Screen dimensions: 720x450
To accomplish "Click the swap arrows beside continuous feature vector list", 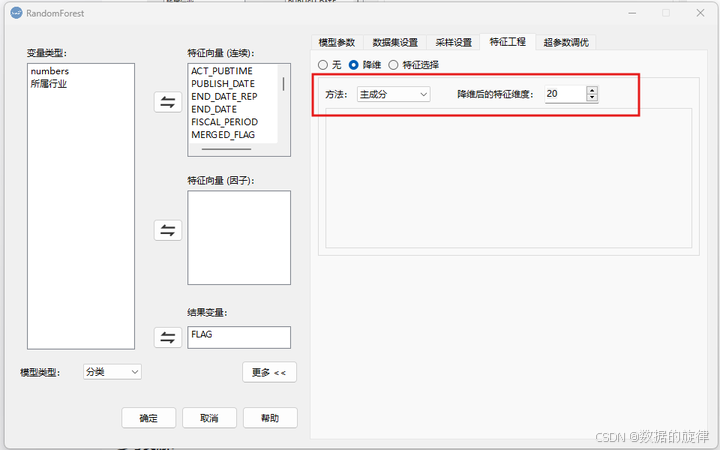I will (168, 102).
